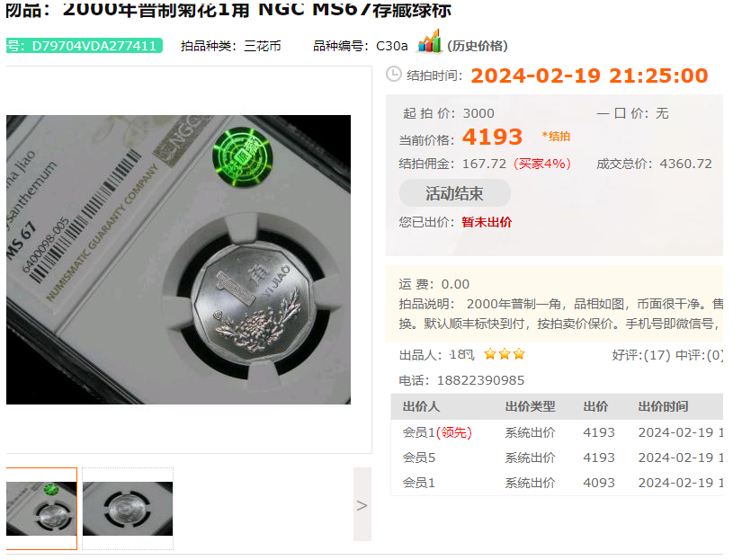751x560 pixels.
Task: Select the first coin thumbnail
Action: tap(41, 509)
